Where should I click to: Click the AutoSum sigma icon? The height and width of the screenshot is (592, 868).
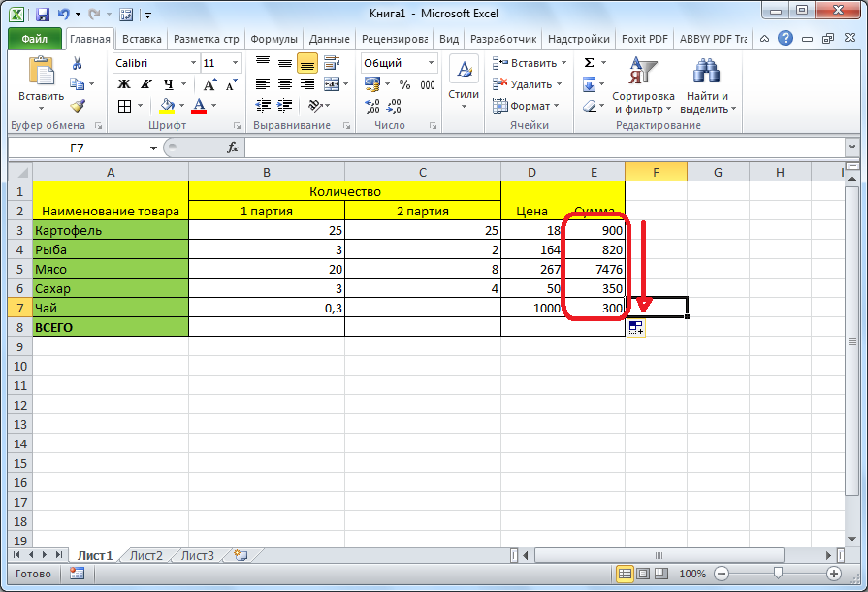[589, 63]
